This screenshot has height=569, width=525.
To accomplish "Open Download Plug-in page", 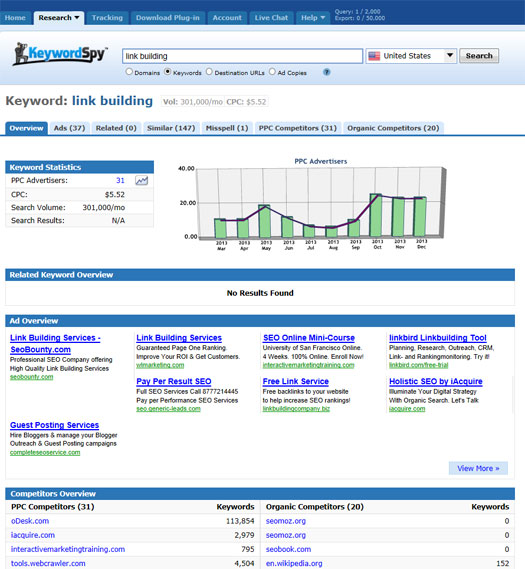I will 168,18.
